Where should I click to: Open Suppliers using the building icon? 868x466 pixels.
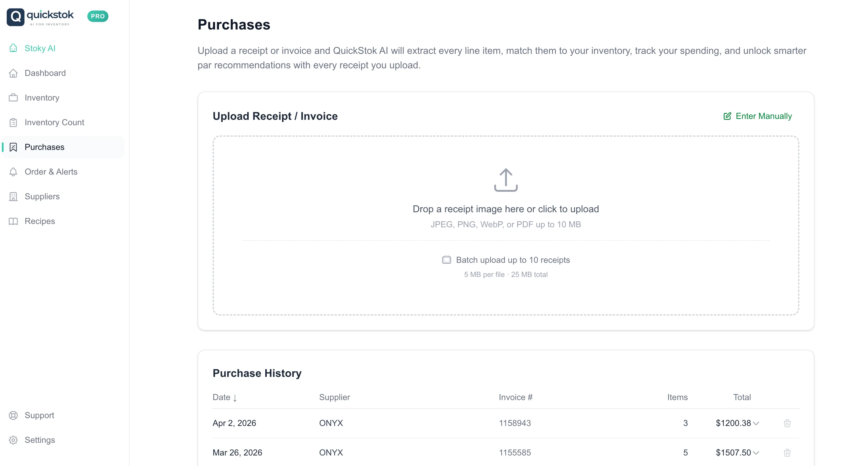(x=13, y=196)
